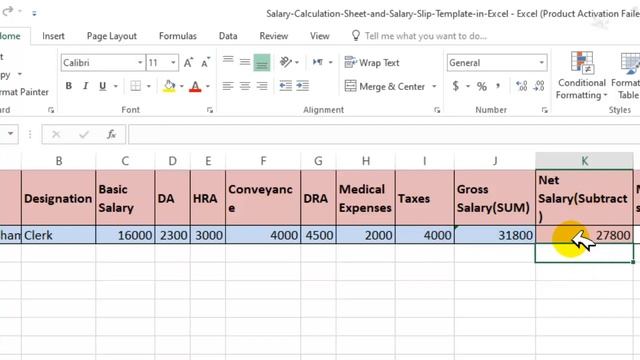Select Net Salary cell 27800
The height and width of the screenshot is (360, 640).
[584, 235]
